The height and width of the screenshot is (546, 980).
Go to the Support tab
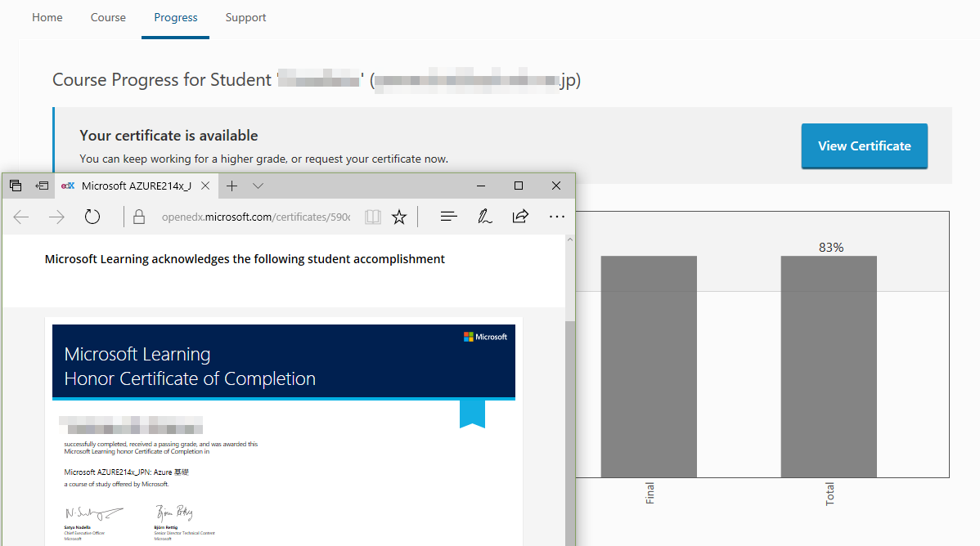tap(245, 17)
